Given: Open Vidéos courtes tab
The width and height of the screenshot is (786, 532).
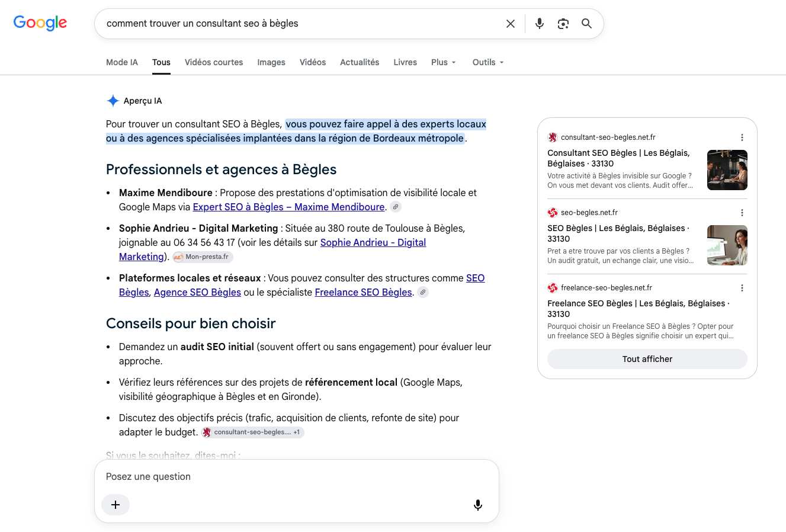Looking at the screenshot, I should click(214, 62).
